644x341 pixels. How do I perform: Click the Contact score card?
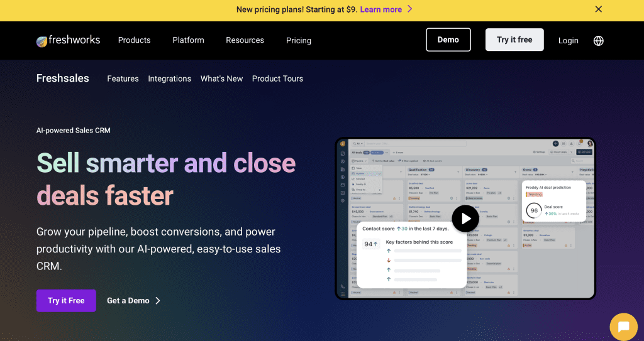coord(411,254)
